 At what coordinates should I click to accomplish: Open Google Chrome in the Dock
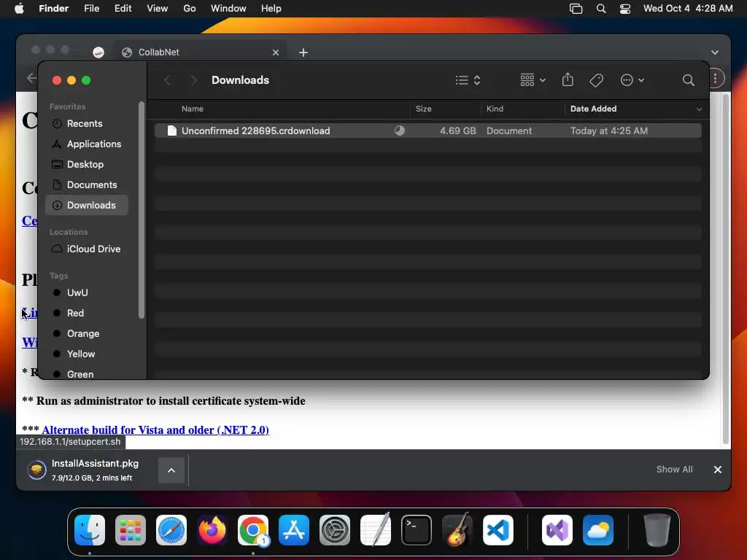tap(253, 530)
